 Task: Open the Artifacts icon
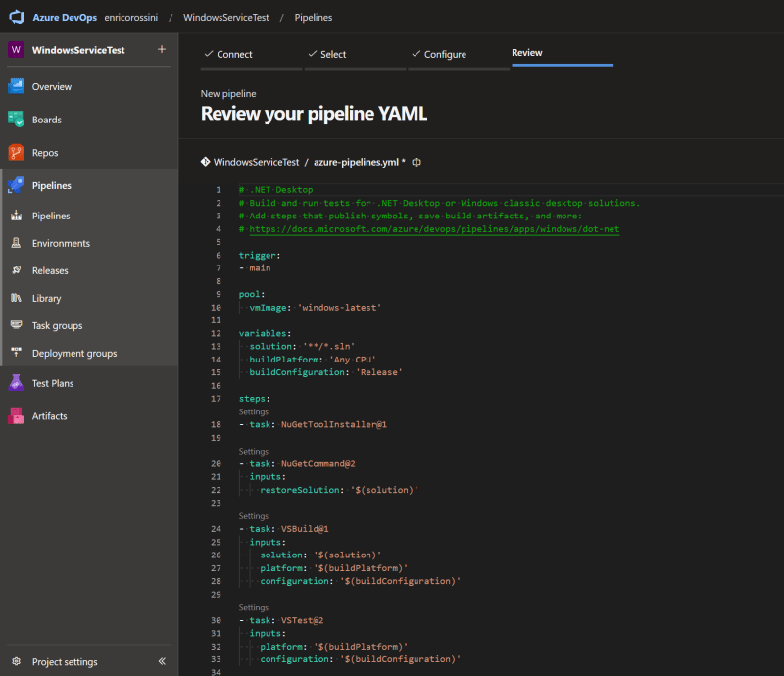(x=16, y=416)
